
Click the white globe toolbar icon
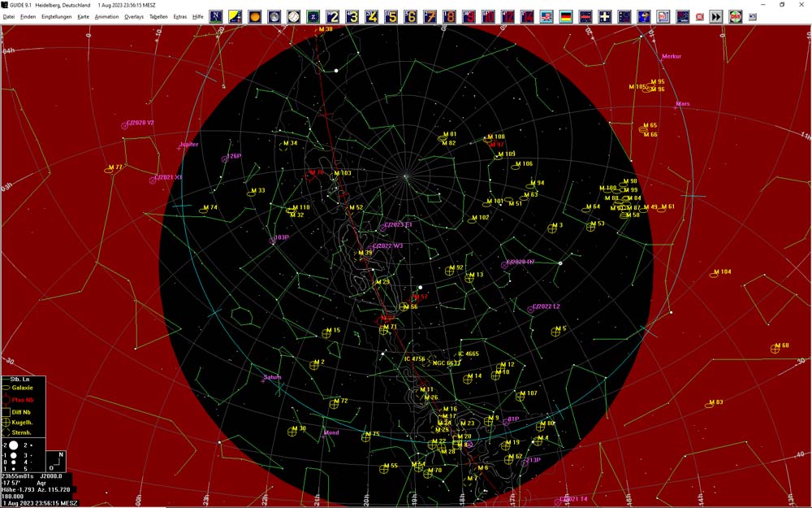pos(294,16)
